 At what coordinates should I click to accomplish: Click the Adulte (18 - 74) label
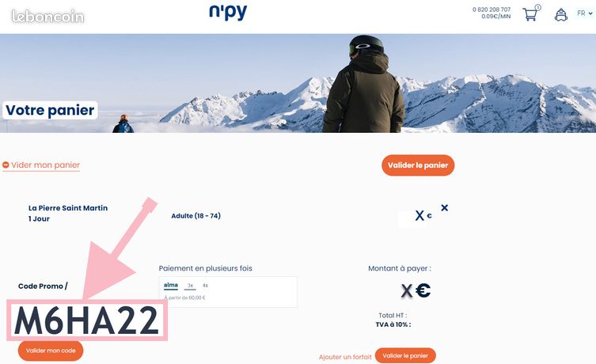[196, 216]
